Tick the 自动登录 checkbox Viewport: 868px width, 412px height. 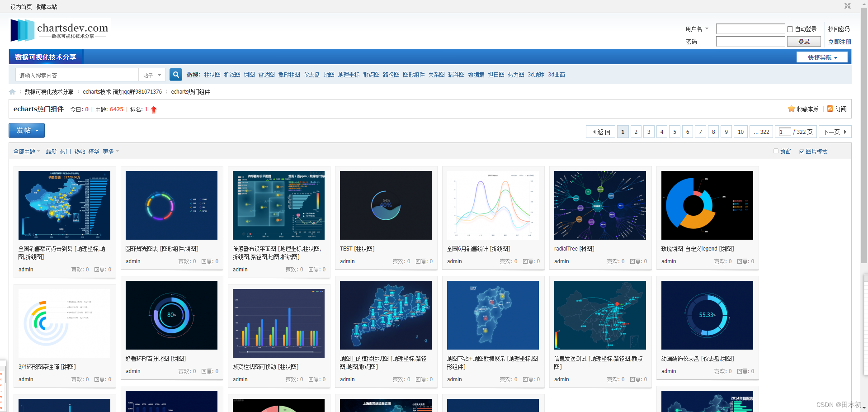coord(790,29)
